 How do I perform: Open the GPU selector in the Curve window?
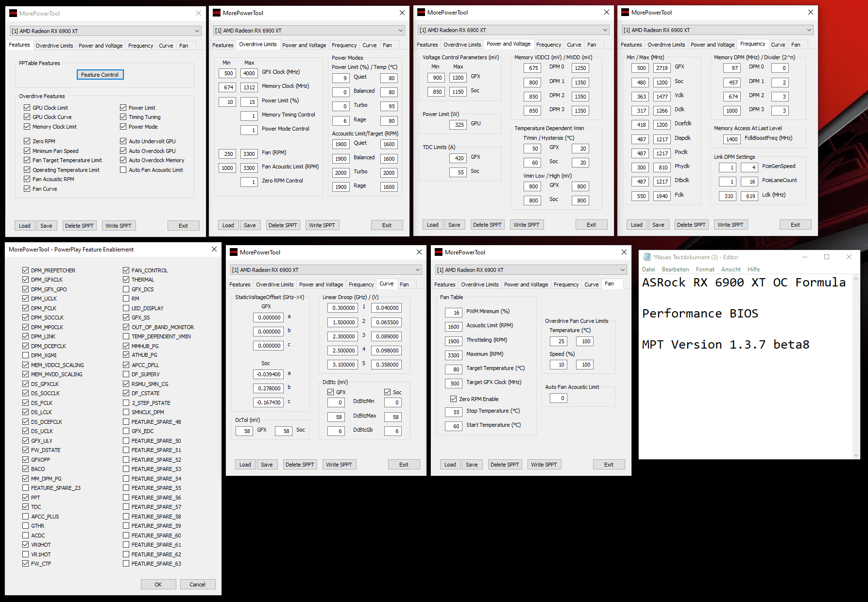(x=326, y=270)
